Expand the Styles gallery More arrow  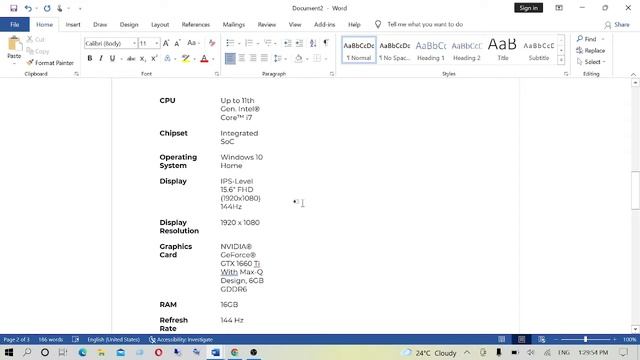coord(561,60)
